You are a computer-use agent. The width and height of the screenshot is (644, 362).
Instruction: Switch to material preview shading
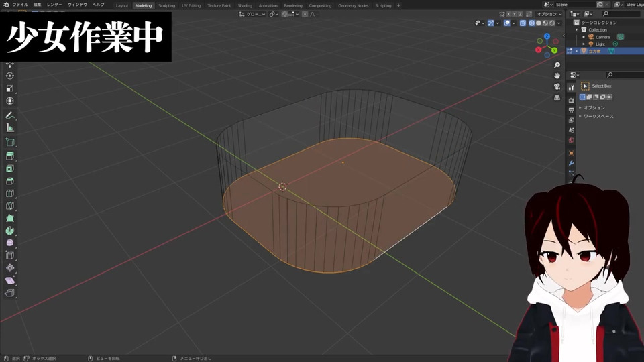[x=545, y=23]
